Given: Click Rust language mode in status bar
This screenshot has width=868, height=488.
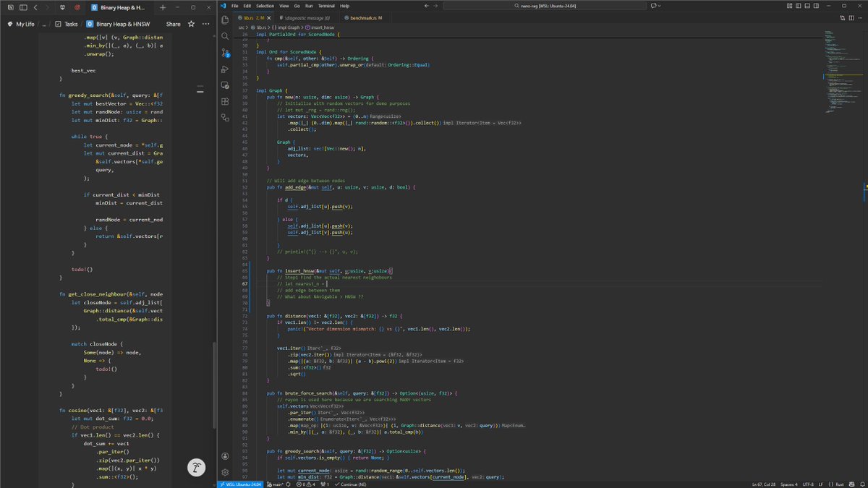Looking at the screenshot, I should (x=840, y=484).
